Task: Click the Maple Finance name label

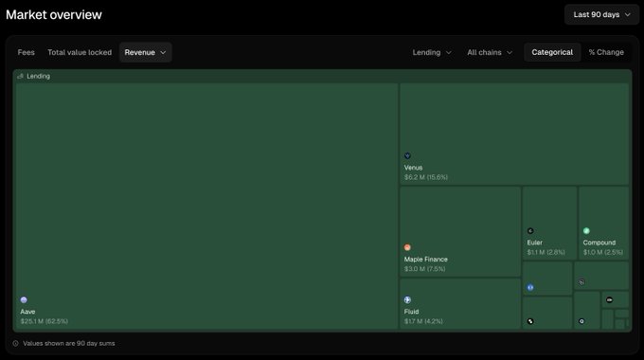Action: tap(426, 260)
